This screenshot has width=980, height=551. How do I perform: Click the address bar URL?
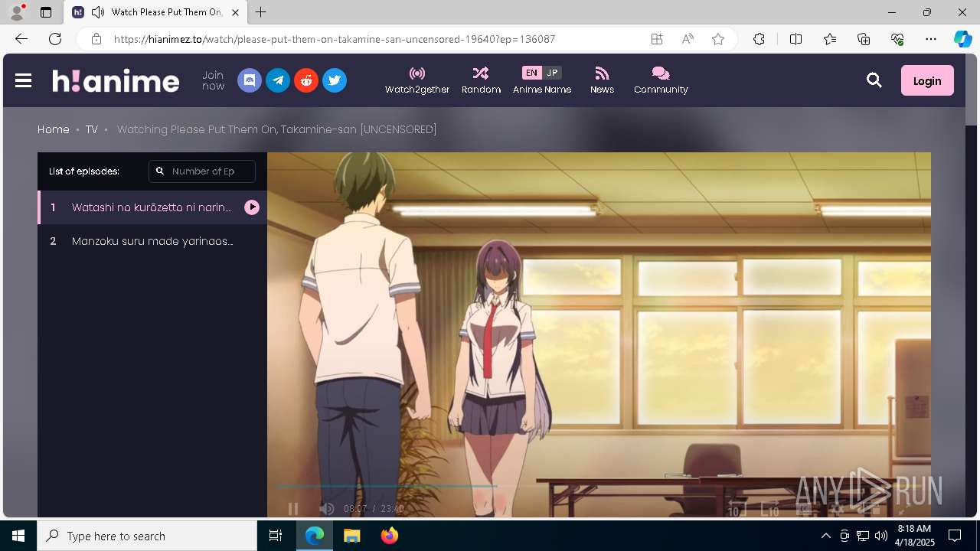(335, 39)
